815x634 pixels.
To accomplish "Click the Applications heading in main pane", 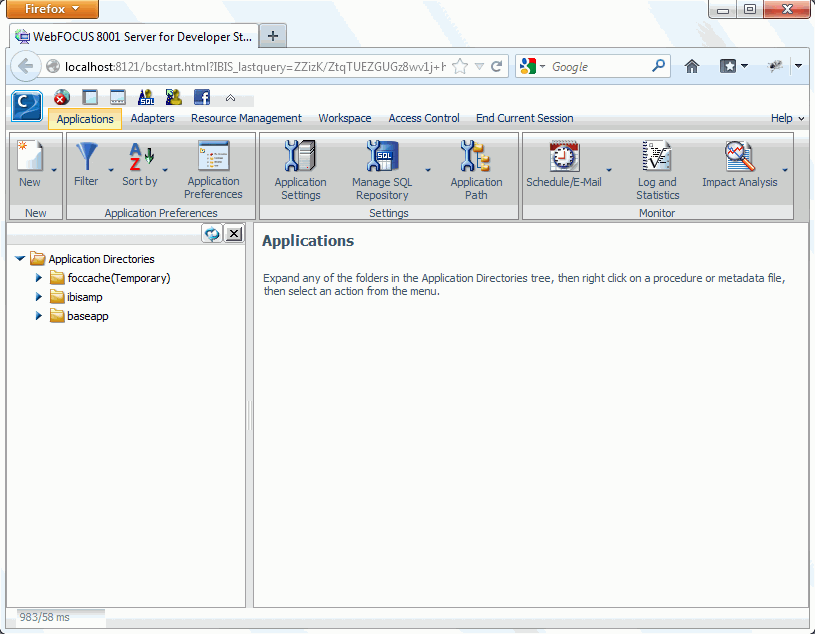I will (x=308, y=241).
